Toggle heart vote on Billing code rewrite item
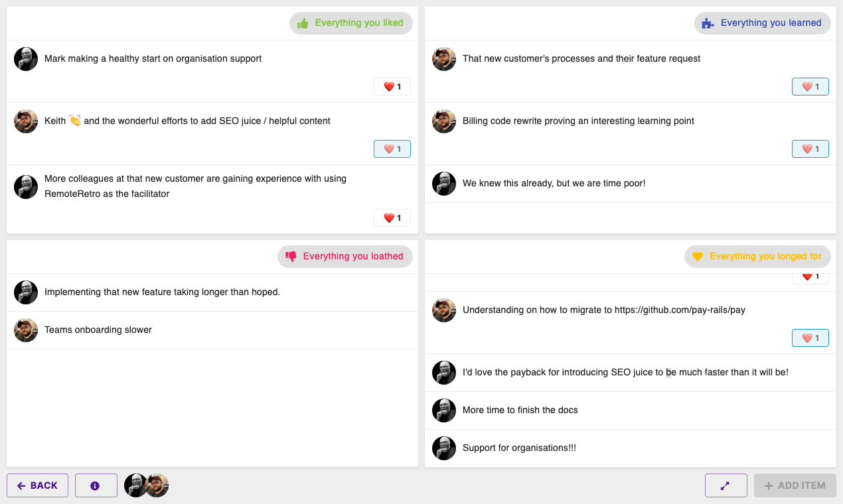 pos(810,149)
